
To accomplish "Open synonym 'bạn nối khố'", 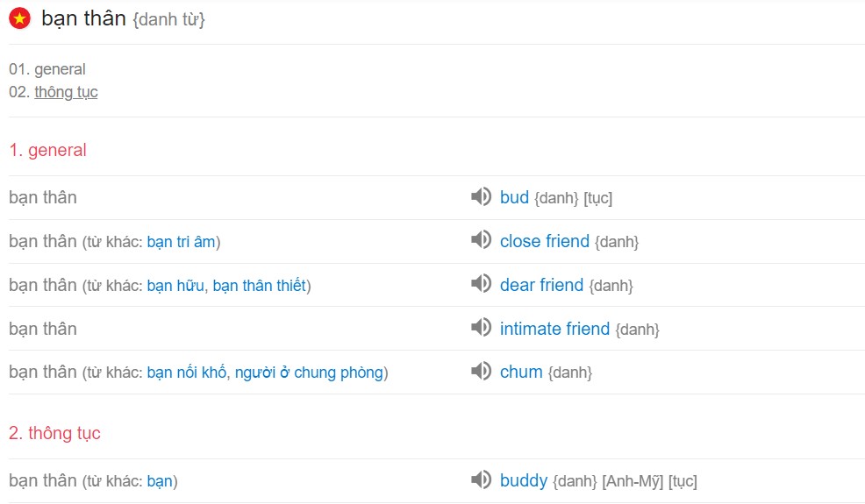I will pyautogui.click(x=187, y=373).
